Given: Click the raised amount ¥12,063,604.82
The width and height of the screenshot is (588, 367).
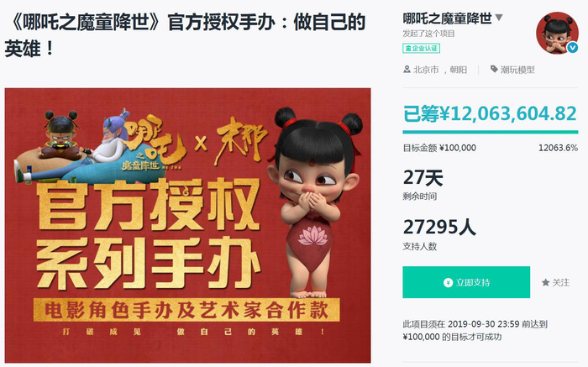Looking at the screenshot, I should [x=490, y=114].
